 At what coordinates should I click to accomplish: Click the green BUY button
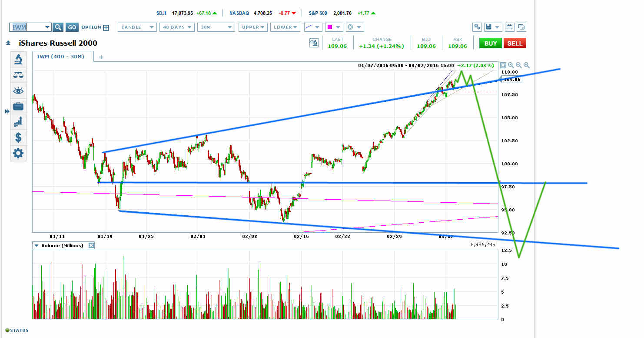pos(491,43)
